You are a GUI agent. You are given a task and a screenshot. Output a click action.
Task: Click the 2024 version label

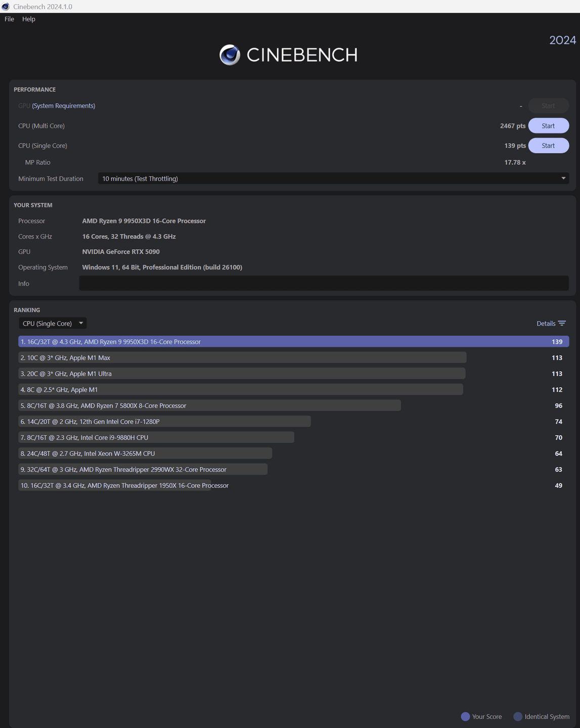point(563,40)
